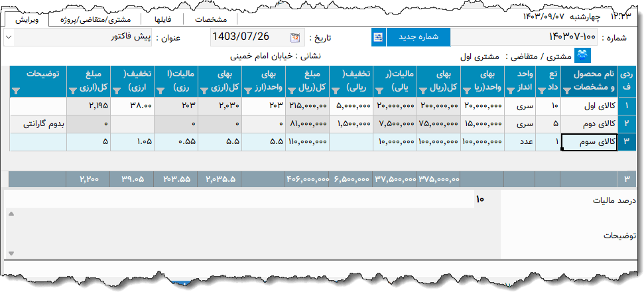Click the summary total ۲,۲۰۰
This screenshot has width=644, height=292.
click(89, 179)
